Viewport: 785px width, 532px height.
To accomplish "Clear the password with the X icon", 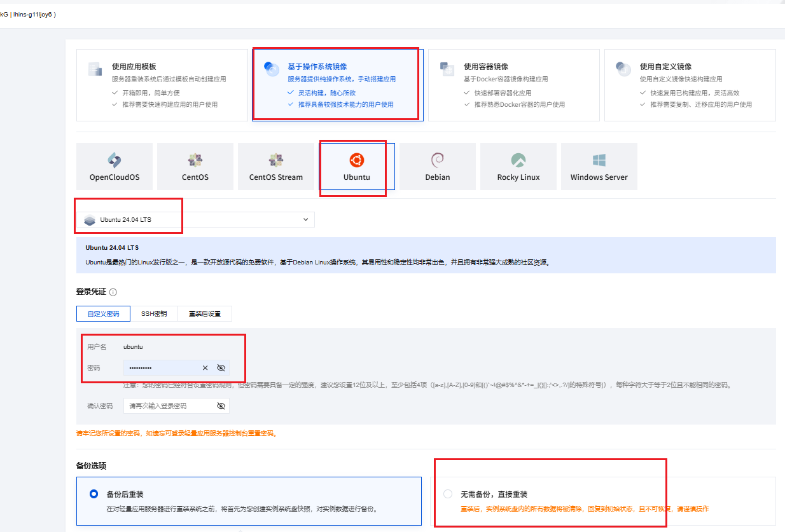I will click(x=205, y=367).
